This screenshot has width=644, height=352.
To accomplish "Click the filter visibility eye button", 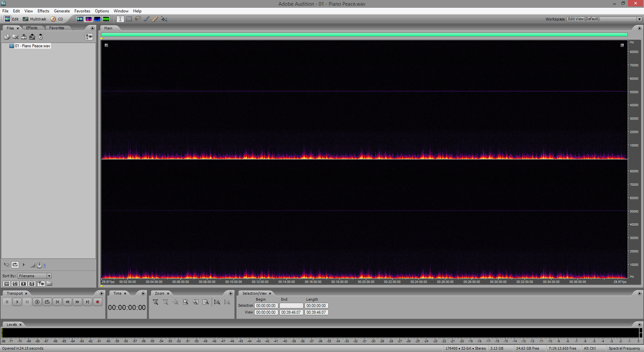I will coord(41,284).
